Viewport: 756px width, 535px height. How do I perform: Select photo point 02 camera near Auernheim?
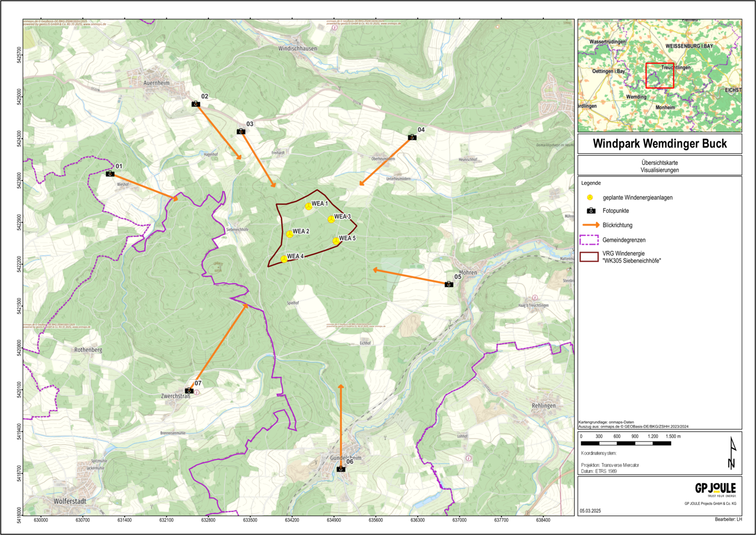click(x=196, y=104)
